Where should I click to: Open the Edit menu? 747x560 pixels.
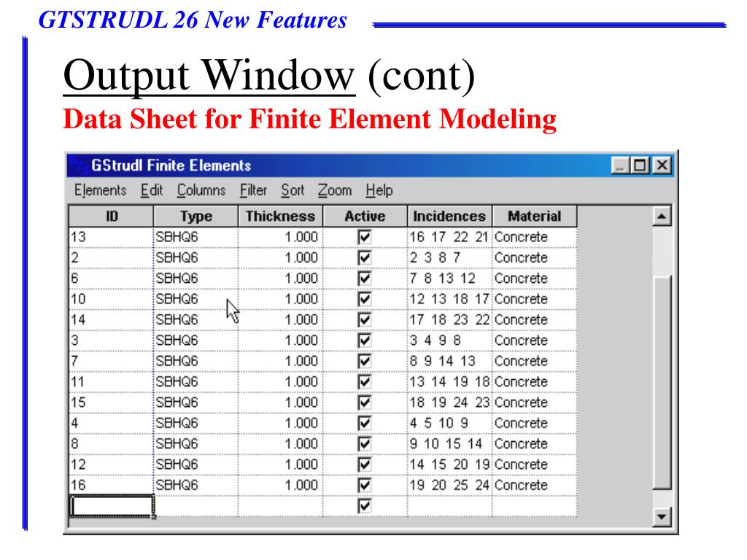[x=152, y=190]
